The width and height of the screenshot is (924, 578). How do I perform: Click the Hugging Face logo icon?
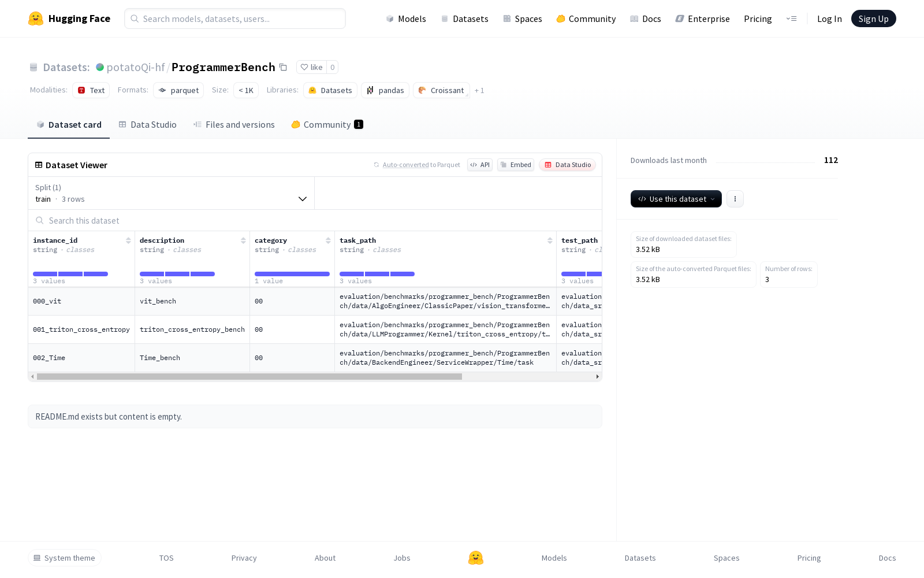tap(36, 18)
